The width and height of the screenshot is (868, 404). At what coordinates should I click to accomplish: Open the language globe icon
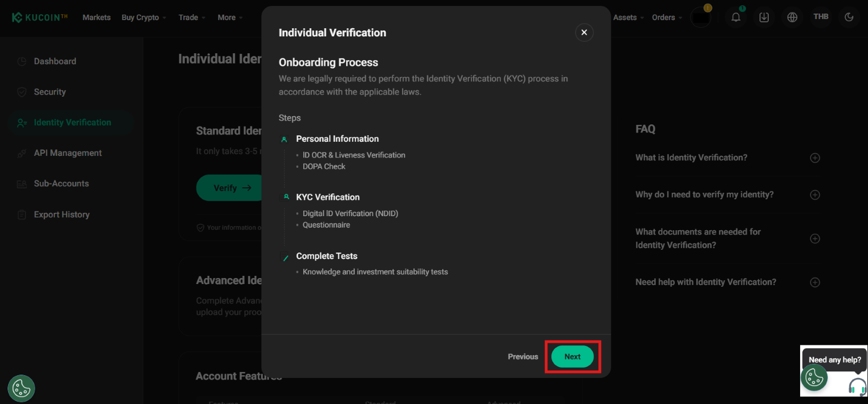pyautogui.click(x=792, y=17)
